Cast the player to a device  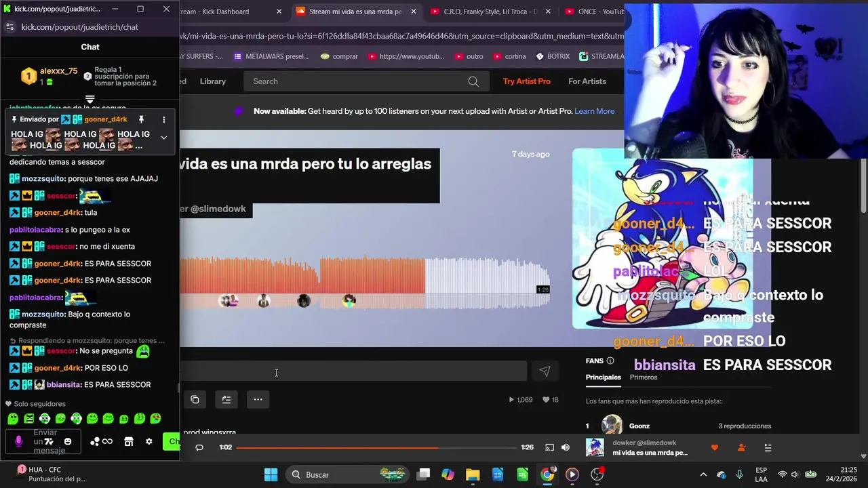pyautogui.click(x=549, y=447)
